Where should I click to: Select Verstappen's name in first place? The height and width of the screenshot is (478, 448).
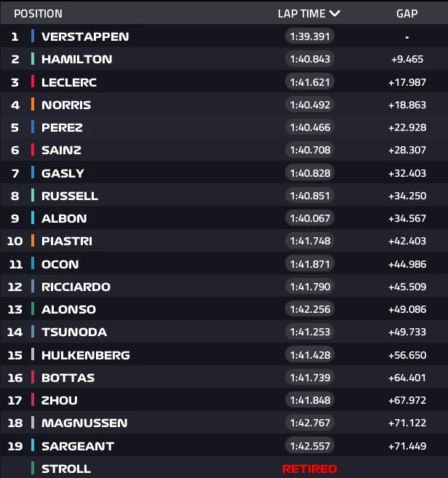(x=85, y=36)
